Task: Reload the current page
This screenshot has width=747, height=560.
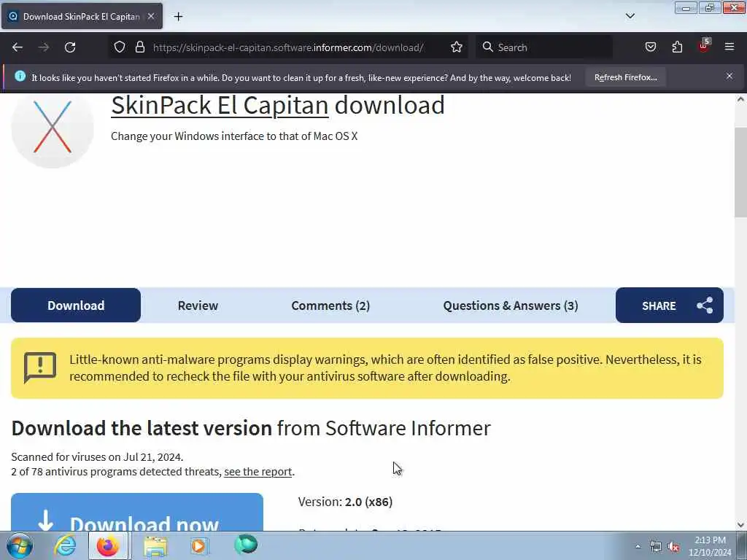Action: pyautogui.click(x=70, y=47)
